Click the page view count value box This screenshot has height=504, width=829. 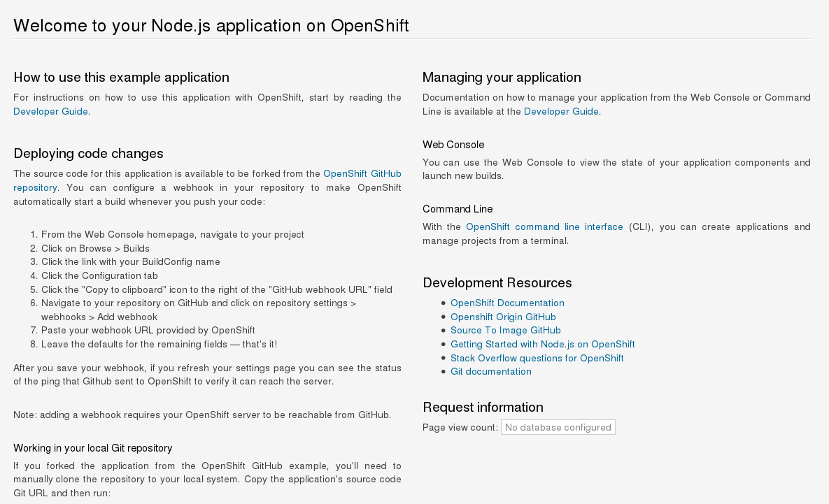coord(558,427)
